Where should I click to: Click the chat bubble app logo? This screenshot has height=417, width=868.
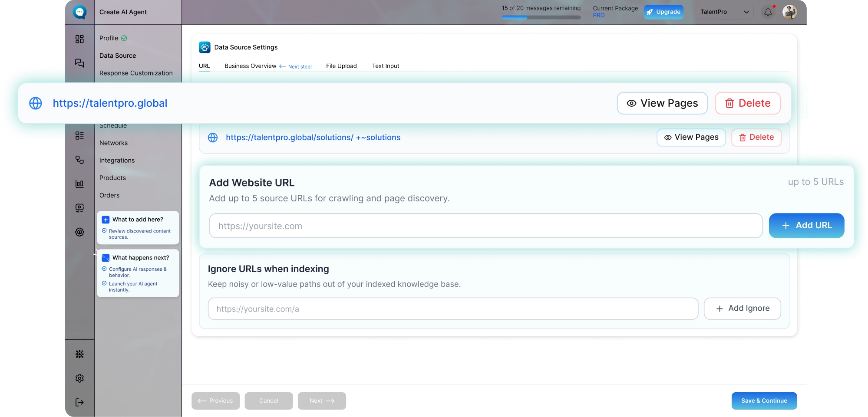point(79,12)
